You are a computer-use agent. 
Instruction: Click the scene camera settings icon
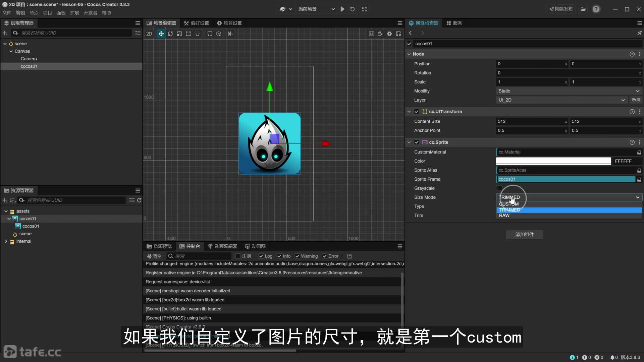(380, 34)
